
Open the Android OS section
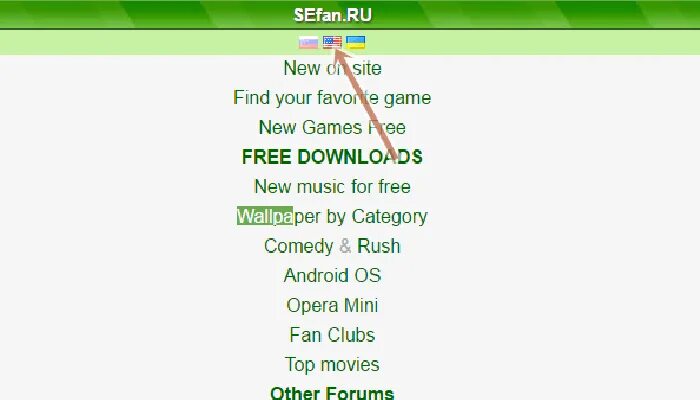click(x=332, y=275)
